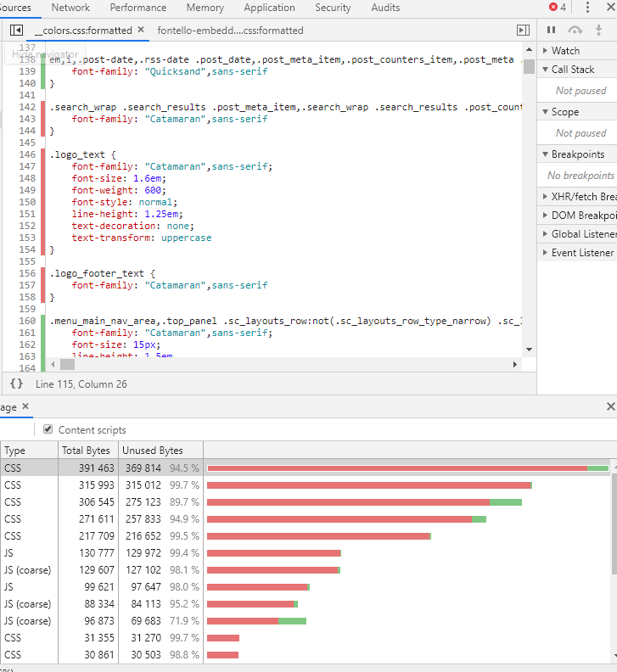Pause script execution
The width and height of the screenshot is (617, 672).
pos(552,30)
